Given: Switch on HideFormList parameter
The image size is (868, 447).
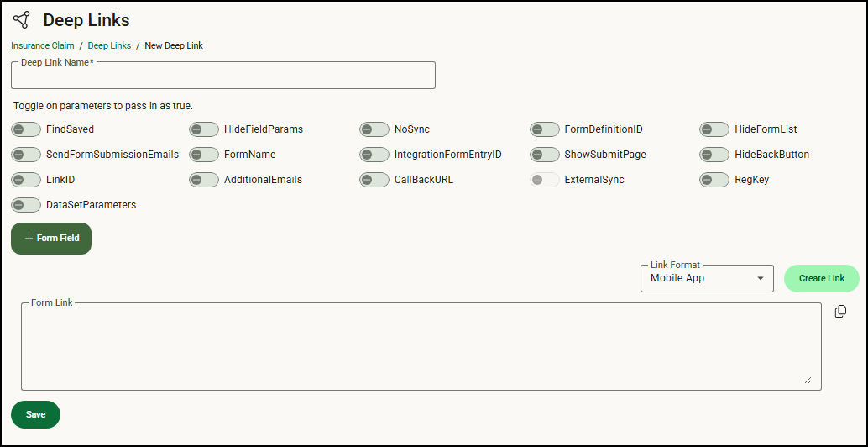Looking at the screenshot, I should (x=714, y=129).
